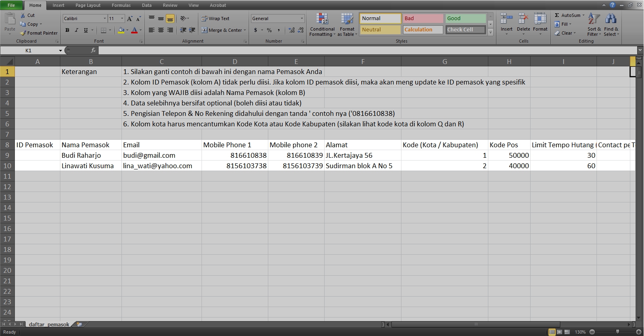
Task: Open Format as Table gallery
Action: 347,19
